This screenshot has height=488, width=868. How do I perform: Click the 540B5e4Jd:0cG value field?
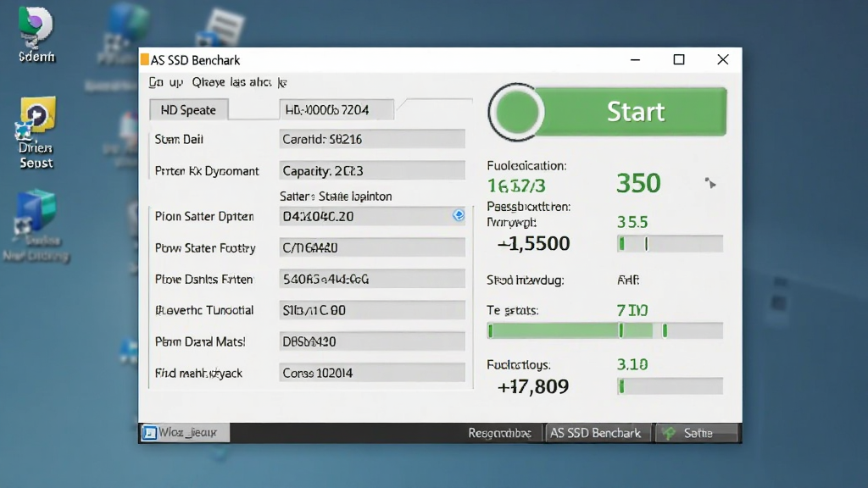[x=372, y=279]
